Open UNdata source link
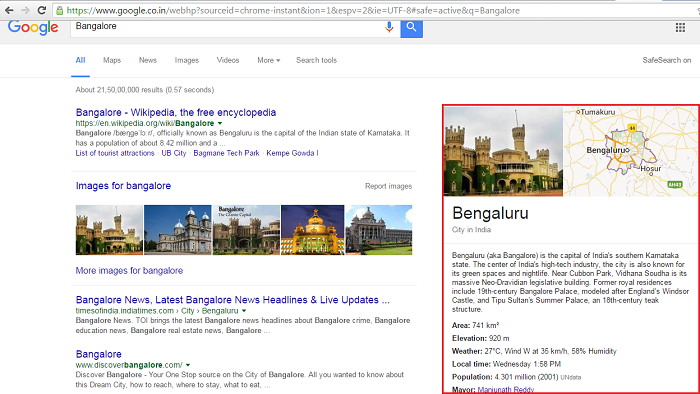Viewport: 700px width, 394px height. tap(571, 377)
